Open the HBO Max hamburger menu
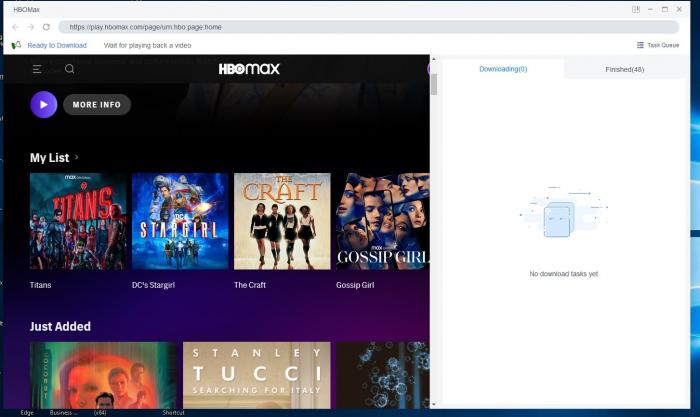700x417 pixels. [37, 69]
